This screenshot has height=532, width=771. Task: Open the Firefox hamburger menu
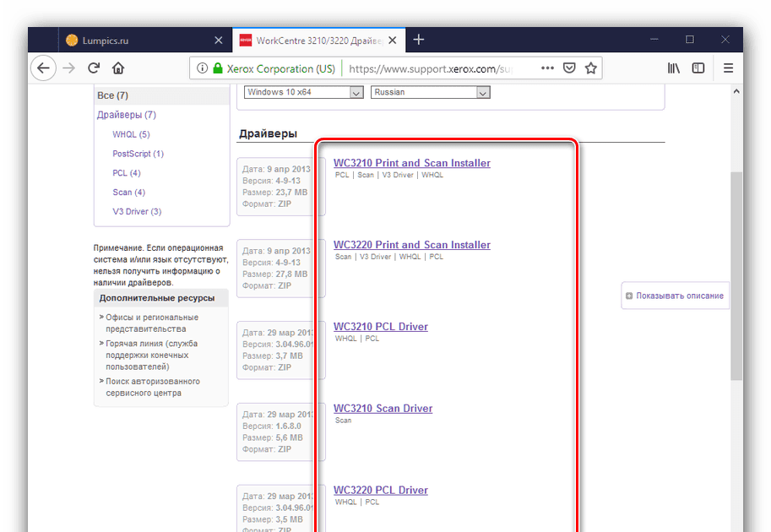(x=728, y=68)
